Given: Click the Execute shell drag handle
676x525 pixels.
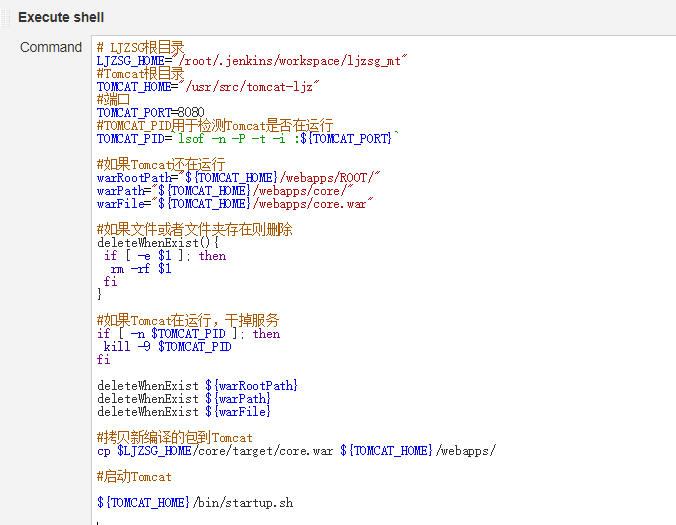Looking at the screenshot, I should (6, 18).
